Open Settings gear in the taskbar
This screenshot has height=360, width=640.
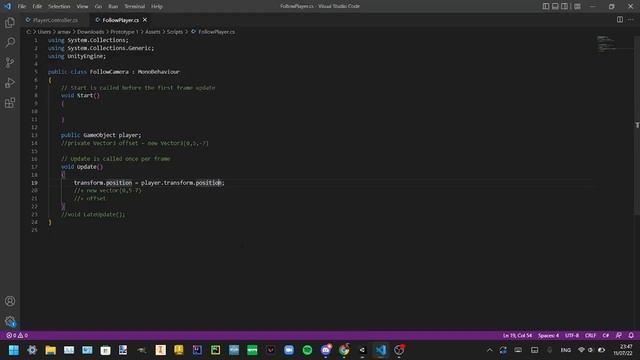coord(32,350)
